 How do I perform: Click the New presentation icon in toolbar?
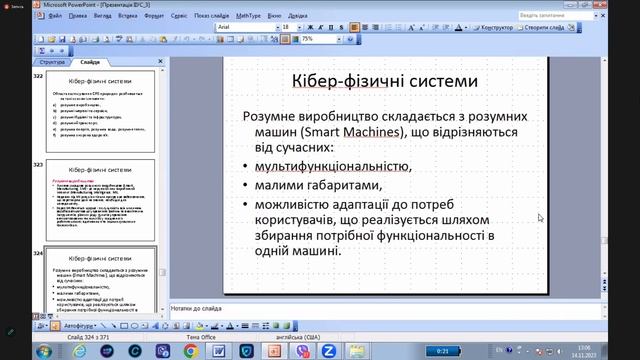[41, 40]
